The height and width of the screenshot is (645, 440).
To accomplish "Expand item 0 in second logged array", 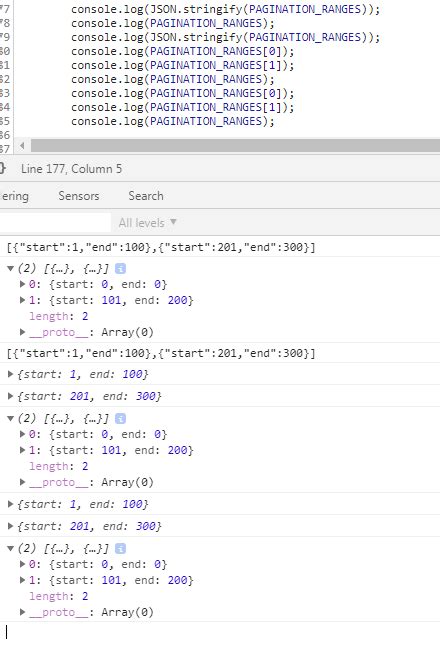I will pos(23,434).
